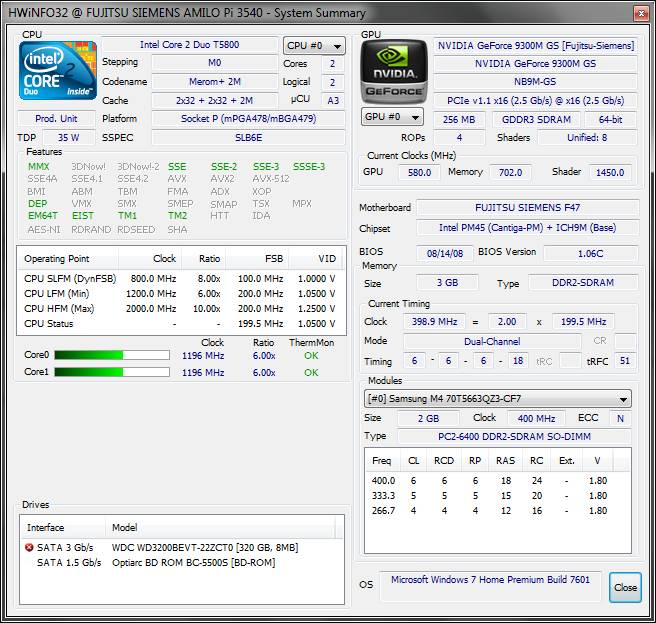Click the Operating Point column header
Image resolution: width=656 pixels, height=623 pixels.
(x=68, y=259)
